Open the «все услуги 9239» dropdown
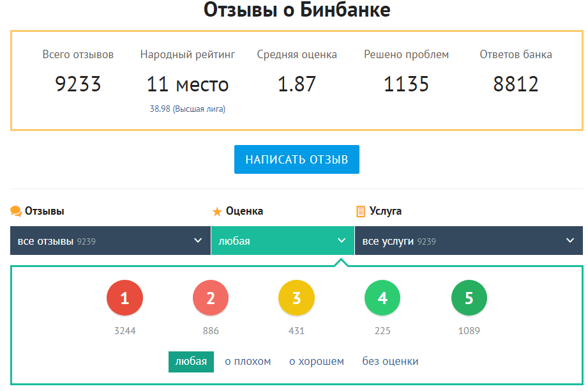Image resolution: width=588 pixels, height=391 pixels. (x=469, y=240)
